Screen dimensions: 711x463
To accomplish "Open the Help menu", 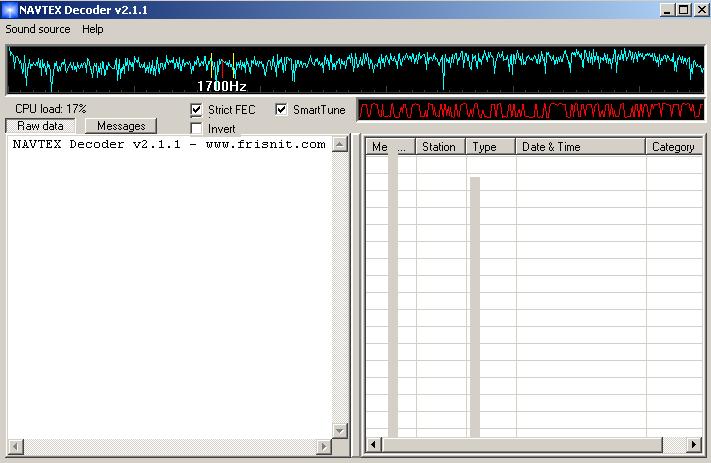I will [93, 29].
